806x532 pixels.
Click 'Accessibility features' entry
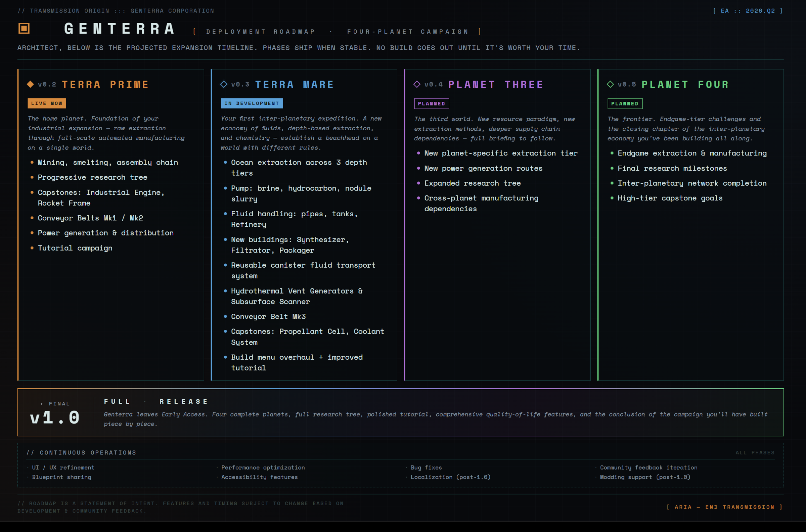click(x=260, y=477)
